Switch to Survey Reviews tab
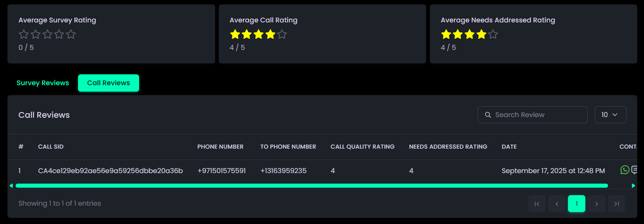644x224 pixels. [43, 83]
